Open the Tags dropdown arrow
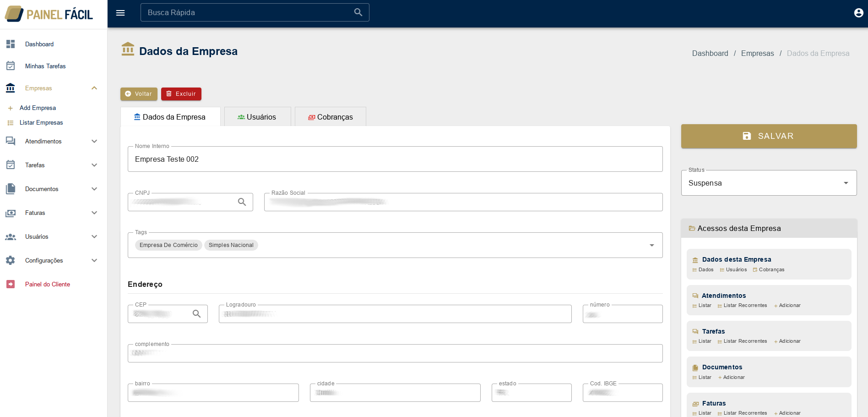This screenshot has width=868, height=417. click(x=651, y=245)
